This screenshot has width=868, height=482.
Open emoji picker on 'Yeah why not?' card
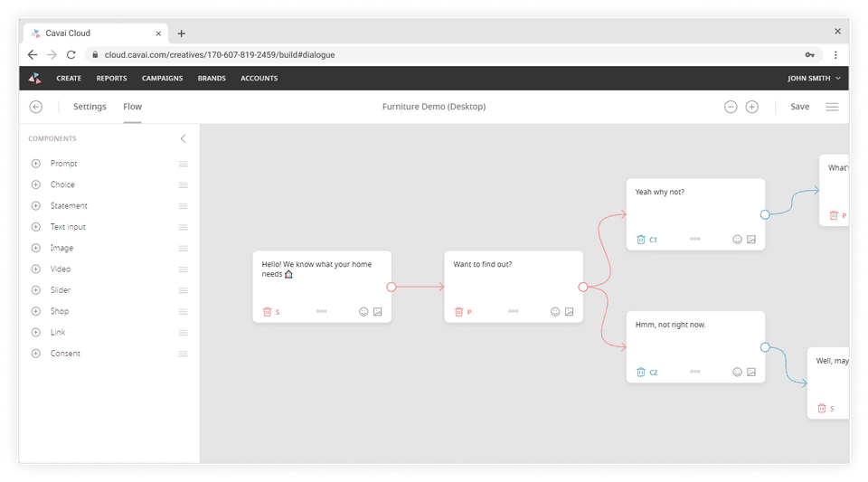pos(738,240)
